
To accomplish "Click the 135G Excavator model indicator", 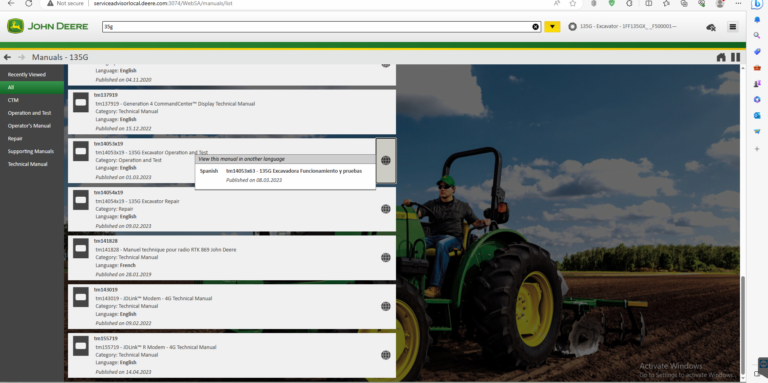I will click(623, 26).
